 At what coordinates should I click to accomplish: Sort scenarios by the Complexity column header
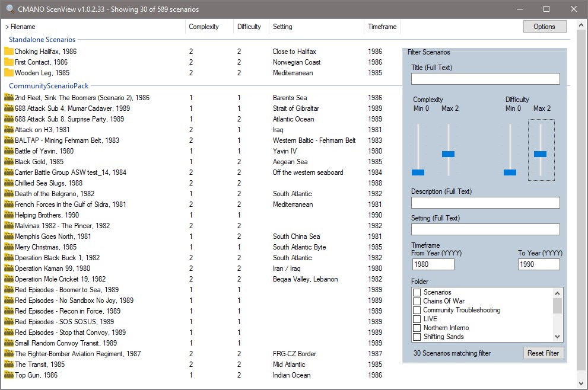click(x=204, y=27)
